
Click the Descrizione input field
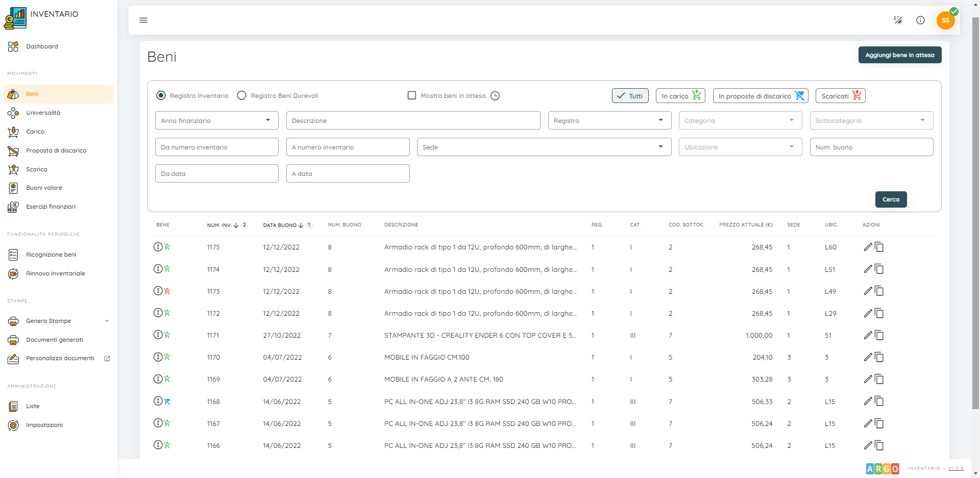click(413, 121)
